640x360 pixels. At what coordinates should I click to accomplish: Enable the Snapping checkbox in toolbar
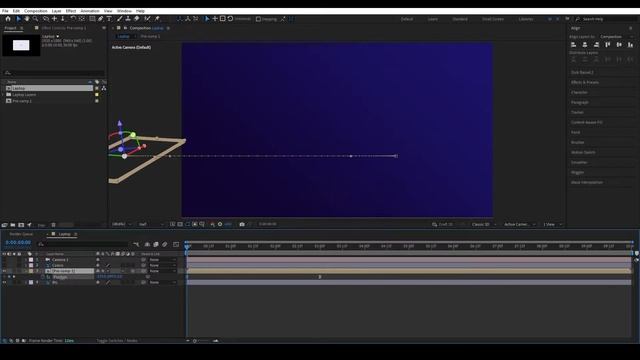click(x=258, y=19)
